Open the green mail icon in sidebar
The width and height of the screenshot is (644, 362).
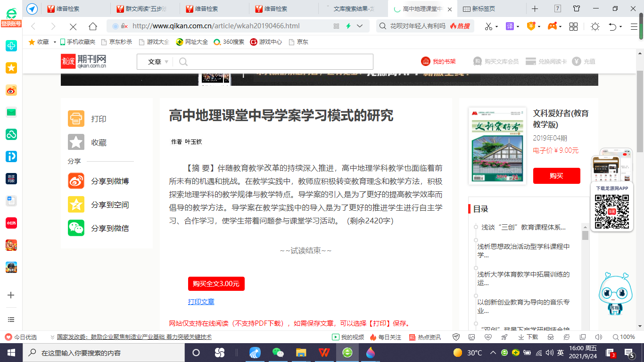(11, 112)
